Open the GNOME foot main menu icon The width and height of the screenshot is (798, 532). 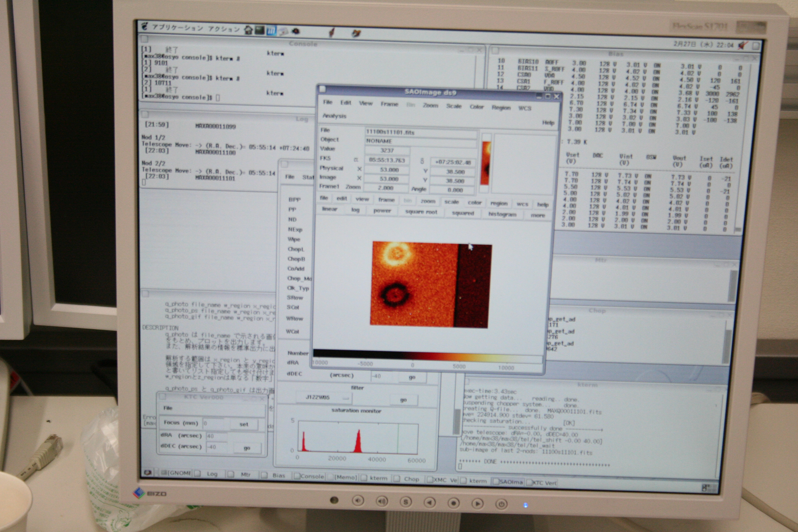(145, 26)
